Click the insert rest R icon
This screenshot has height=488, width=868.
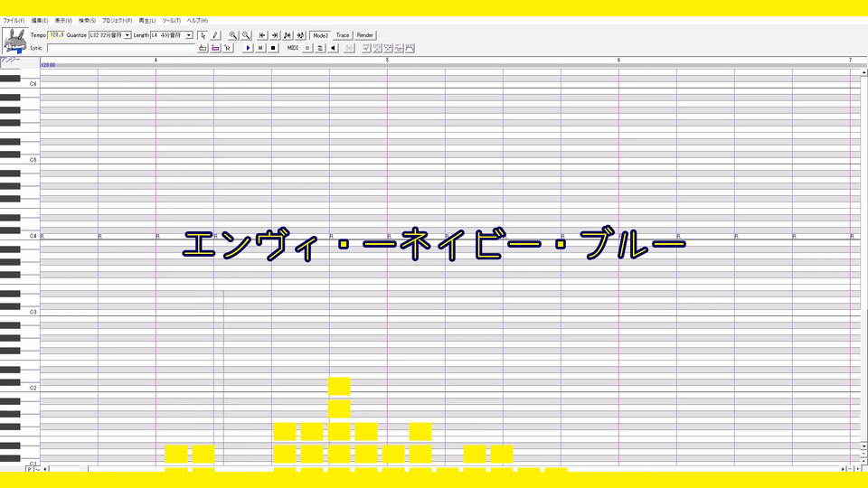click(x=228, y=48)
